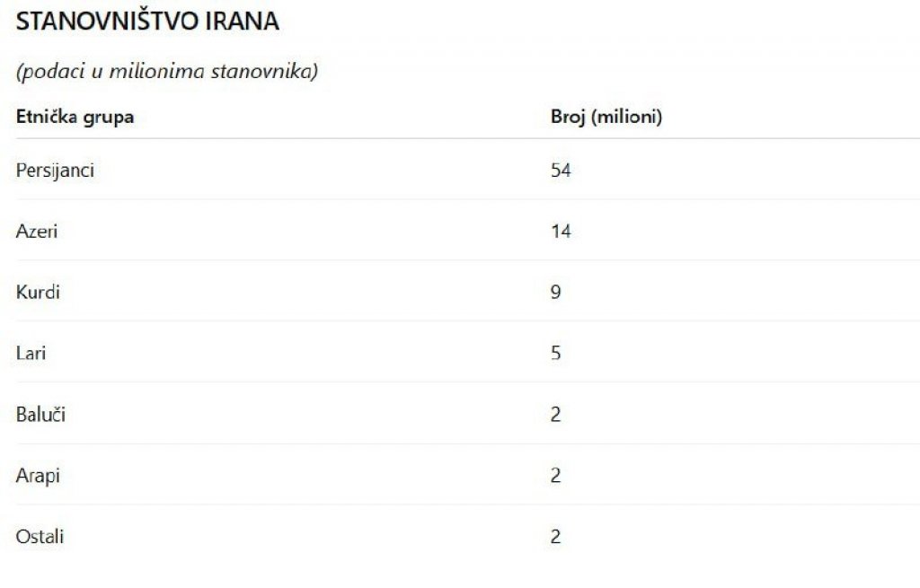Click the word IRANA in the title

coord(243,22)
